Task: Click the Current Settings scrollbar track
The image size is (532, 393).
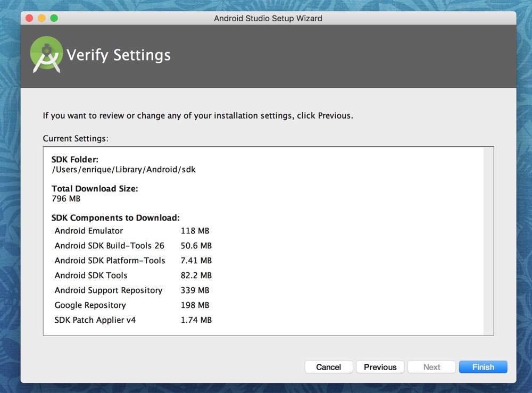Action: tap(488, 241)
